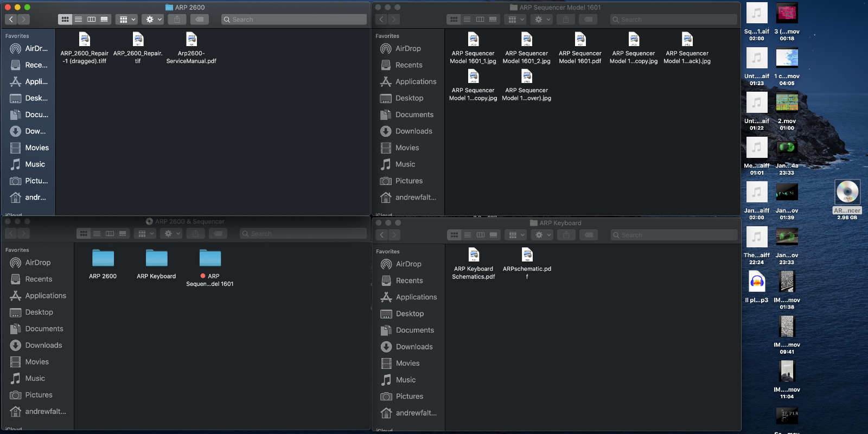
Task: Switch ARP Sequencer Model 1601 window to gallery view
Action: tap(493, 20)
